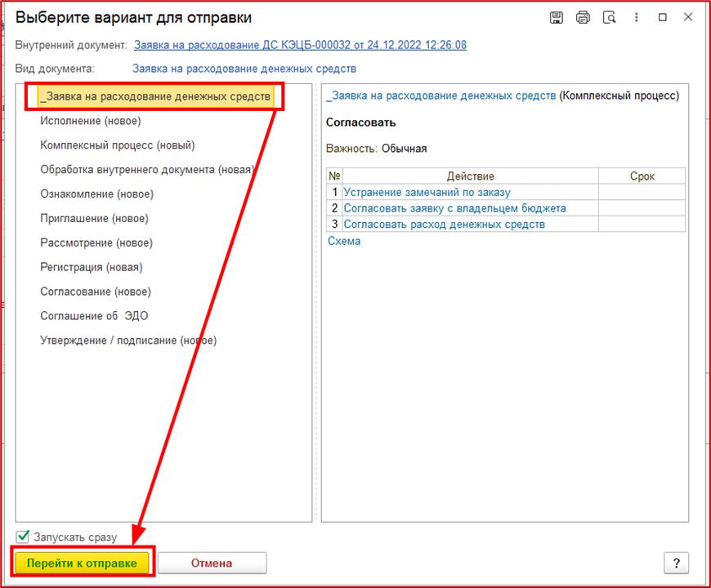The height and width of the screenshot is (588, 711).
Task: Open the three-dots more menu
Action: (636, 17)
